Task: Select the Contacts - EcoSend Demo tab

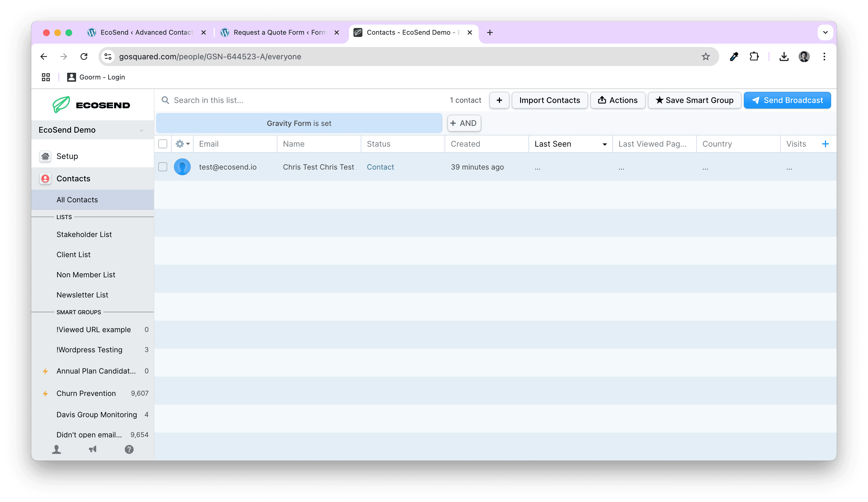Action: (413, 32)
